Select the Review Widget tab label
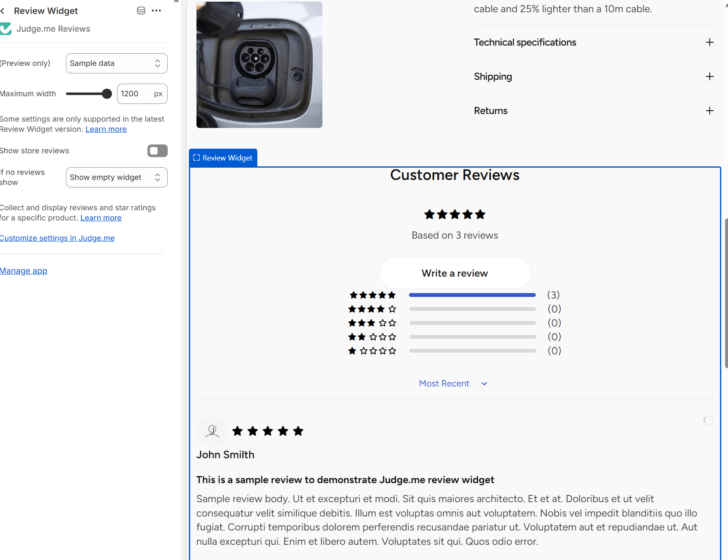 (228, 158)
